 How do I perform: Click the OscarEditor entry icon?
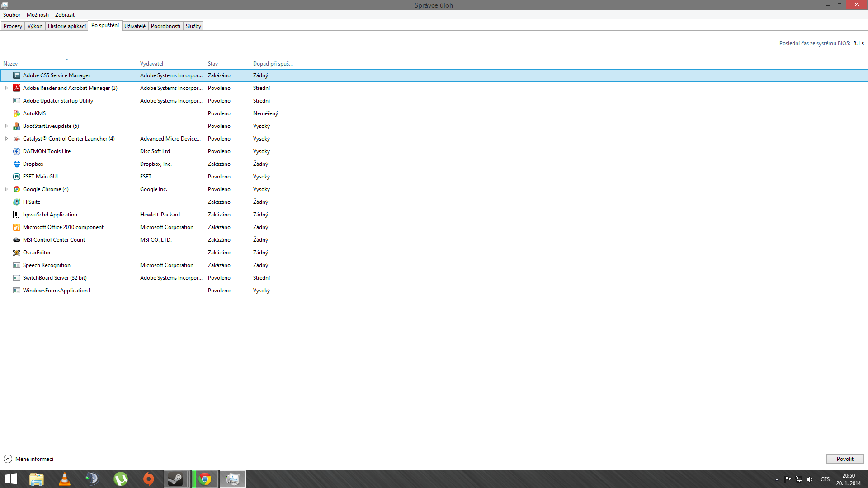tap(17, 253)
